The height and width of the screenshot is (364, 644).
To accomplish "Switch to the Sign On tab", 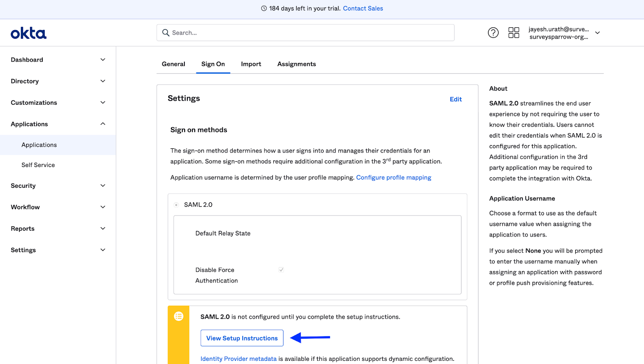I will [213, 64].
